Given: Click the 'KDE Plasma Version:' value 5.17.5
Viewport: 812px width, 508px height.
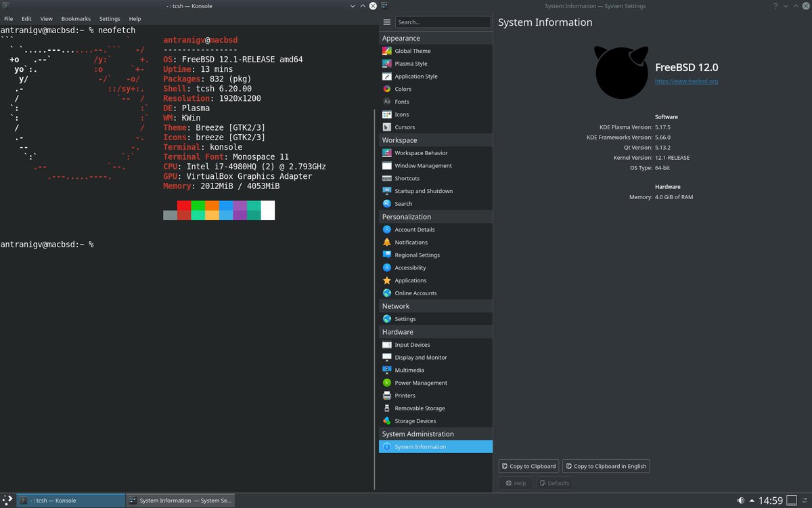Looking at the screenshot, I should pos(662,127).
